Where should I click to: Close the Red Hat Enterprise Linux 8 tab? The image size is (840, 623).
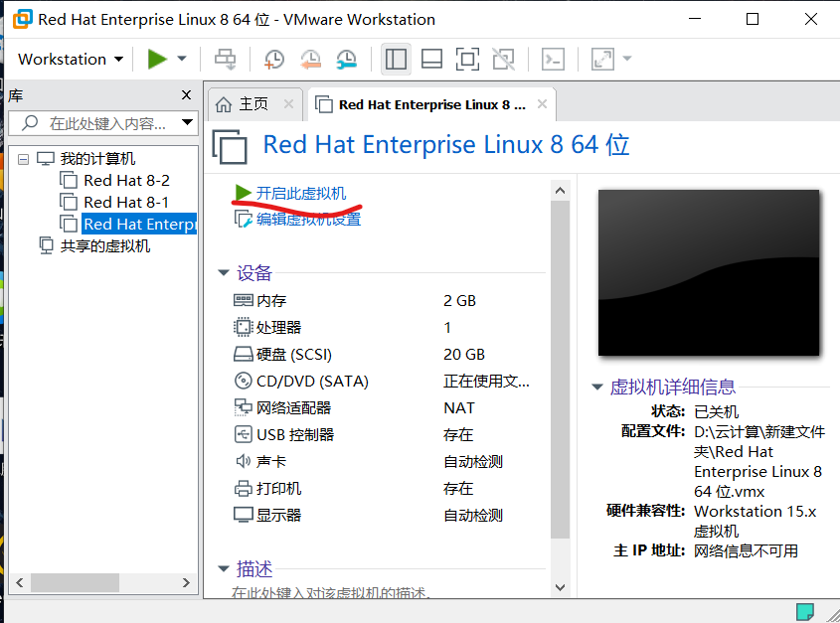click(x=542, y=104)
